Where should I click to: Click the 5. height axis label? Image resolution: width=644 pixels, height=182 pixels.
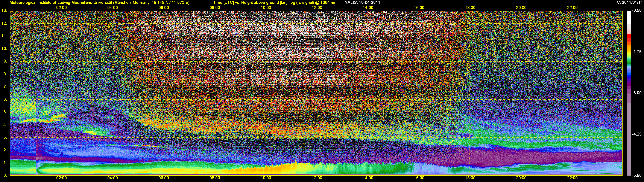pos(5,112)
